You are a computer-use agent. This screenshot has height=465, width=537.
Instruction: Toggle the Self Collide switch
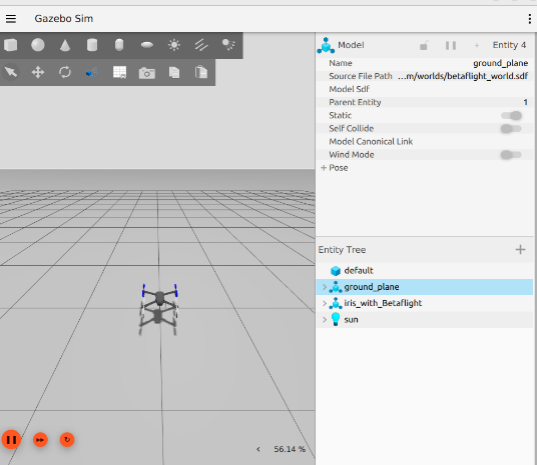pyautogui.click(x=511, y=129)
